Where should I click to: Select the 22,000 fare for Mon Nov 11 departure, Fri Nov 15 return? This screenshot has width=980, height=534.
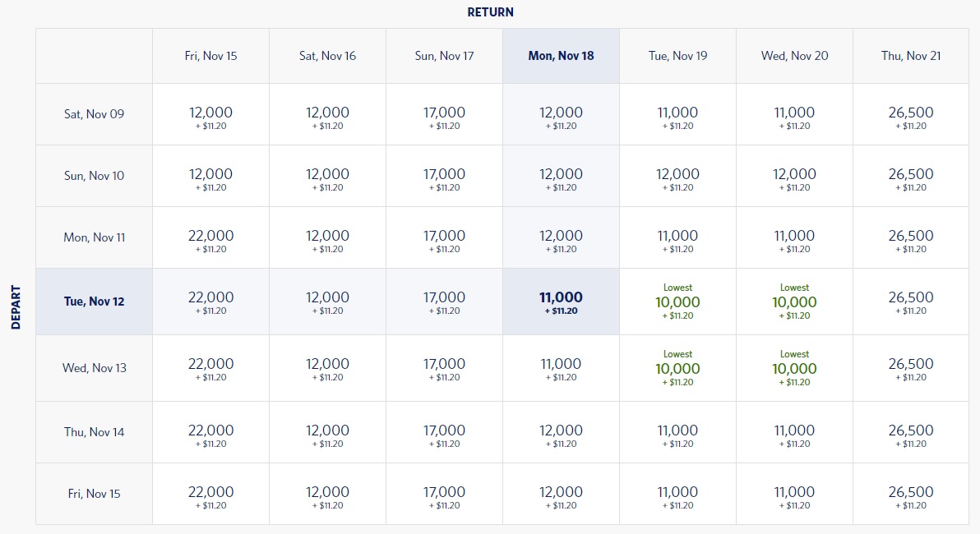pos(210,239)
